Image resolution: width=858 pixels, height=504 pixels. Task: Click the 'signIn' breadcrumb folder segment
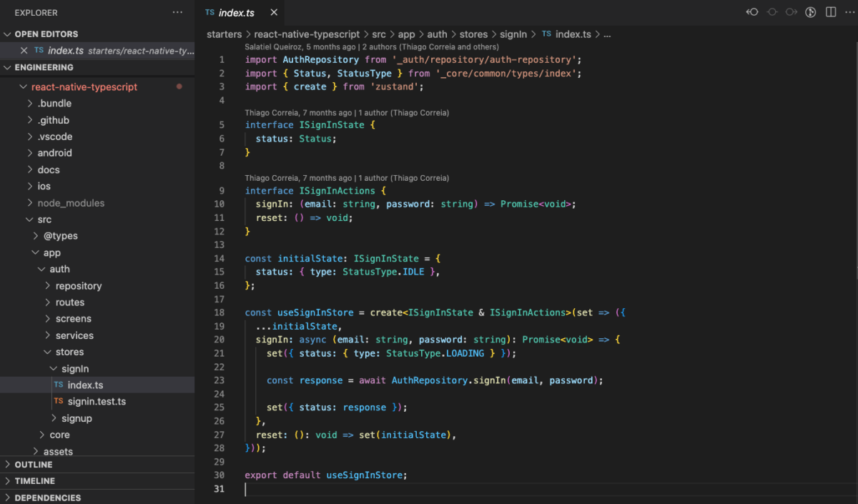(513, 34)
